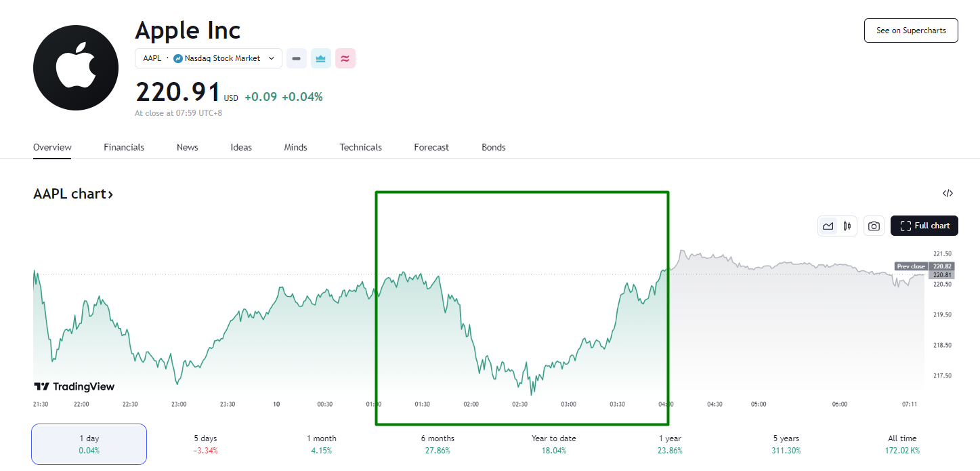This screenshot has height=471, width=980.
Task: Select the 6 months performance range
Action: click(438, 444)
